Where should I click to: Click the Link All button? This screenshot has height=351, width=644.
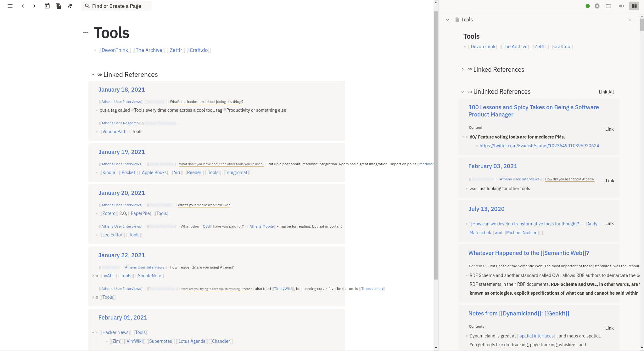tap(606, 92)
